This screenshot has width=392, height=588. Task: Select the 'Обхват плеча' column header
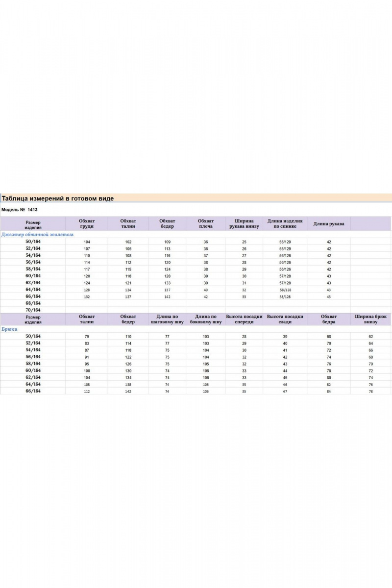206,223
